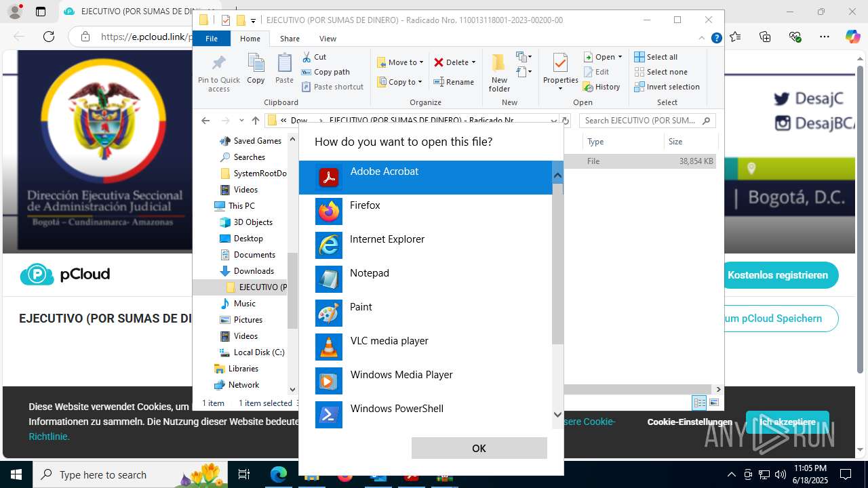Switch to the Share ribbon tab
868x488 pixels.
pos(290,39)
